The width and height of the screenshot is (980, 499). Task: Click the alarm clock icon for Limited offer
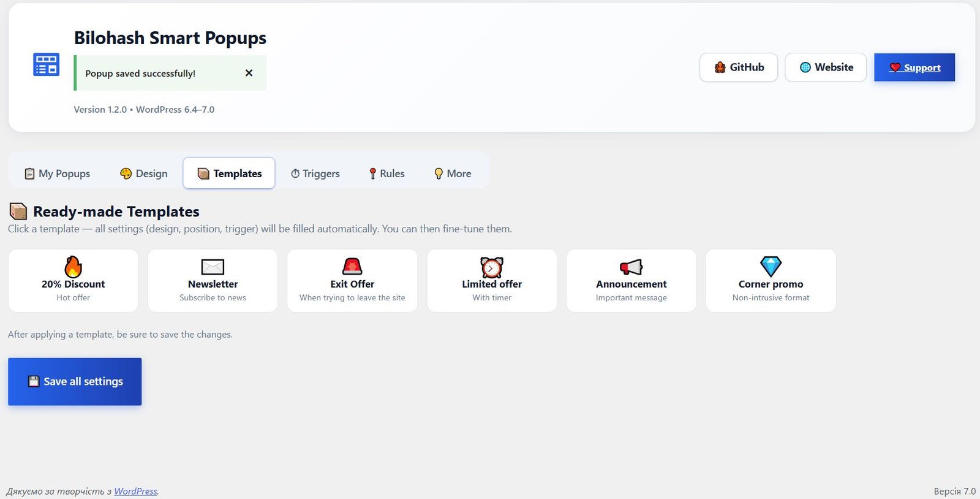click(492, 267)
